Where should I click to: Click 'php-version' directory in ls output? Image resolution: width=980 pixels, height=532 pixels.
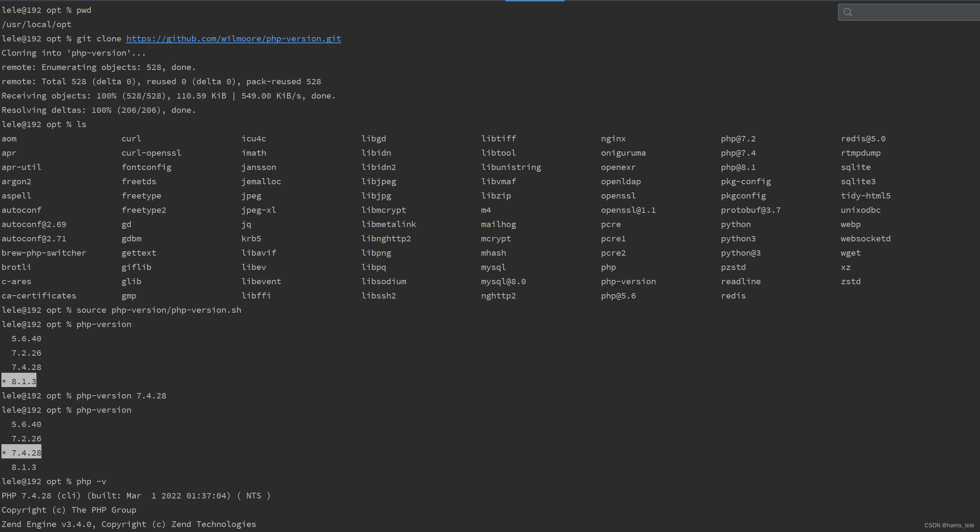click(628, 282)
